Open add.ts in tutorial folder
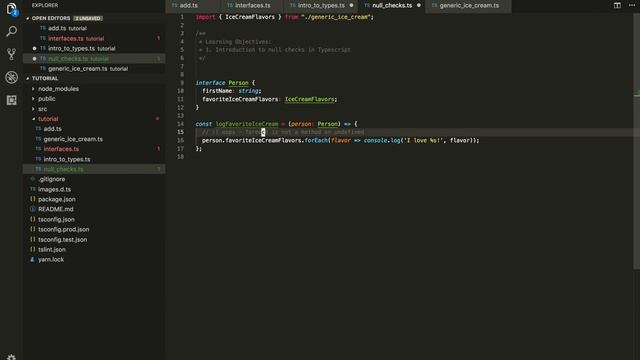The width and height of the screenshot is (640, 360). [94, 129]
